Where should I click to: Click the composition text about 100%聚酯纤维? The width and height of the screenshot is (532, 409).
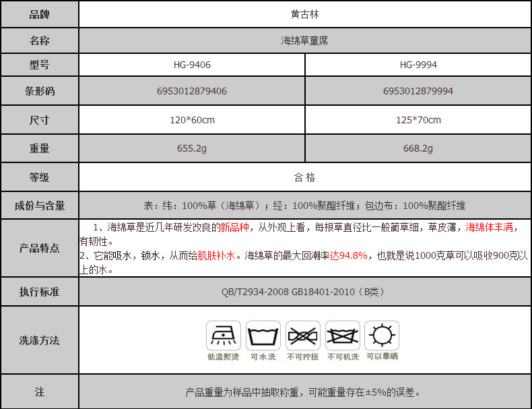click(304, 206)
